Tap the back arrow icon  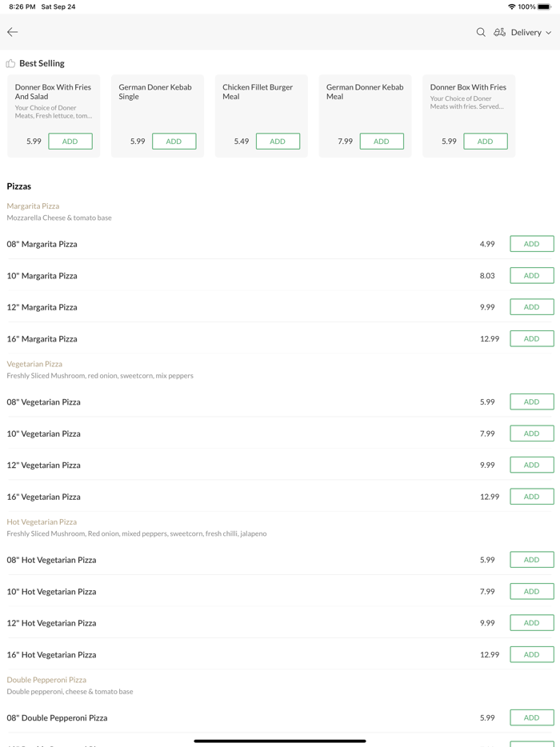click(x=13, y=32)
